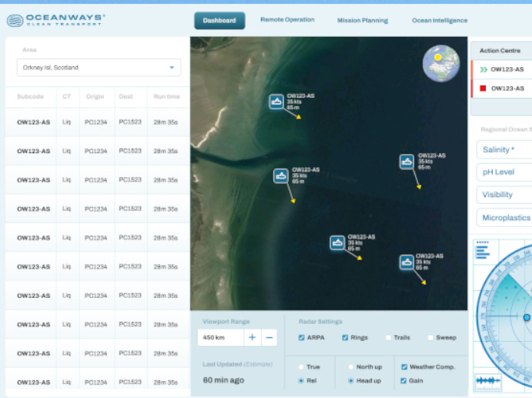Select the vessel icon near the river mouth

[281, 176]
